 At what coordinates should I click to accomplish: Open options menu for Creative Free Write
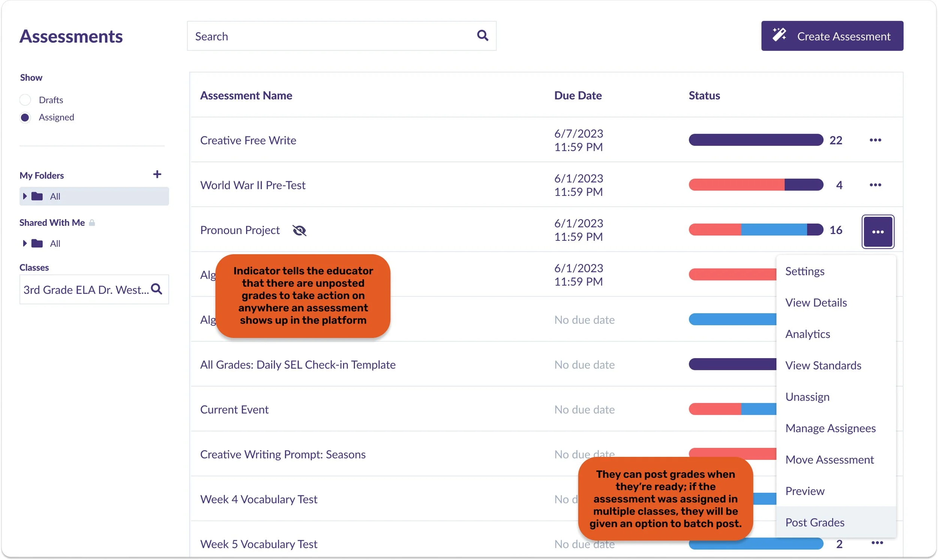point(875,140)
